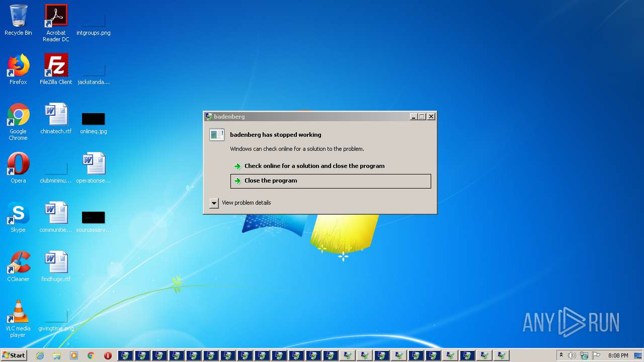This screenshot has height=362, width=644.
Task: Click the Opera icon in taskbar
Action: click(108, 355)
